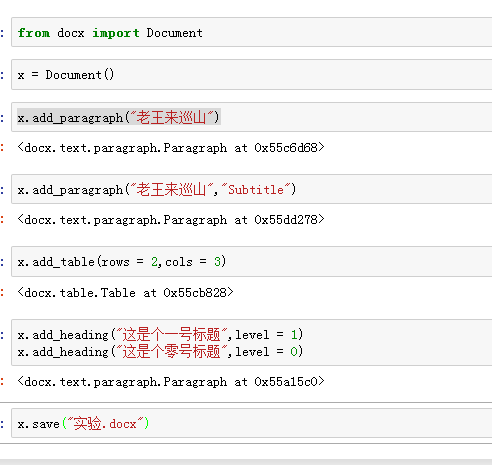Click the number 3 in cols = 3
Screen dimensions: 492x465
point(217,262)
